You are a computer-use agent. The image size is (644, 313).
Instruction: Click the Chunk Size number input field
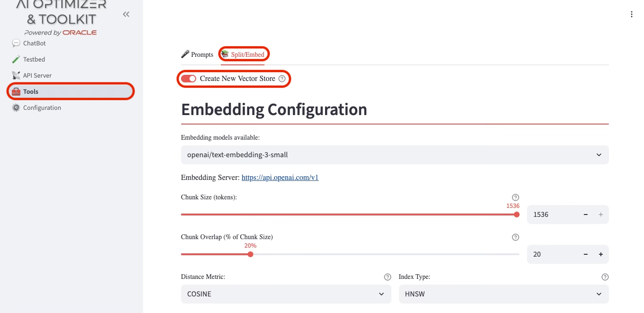(x=552, y=215)
